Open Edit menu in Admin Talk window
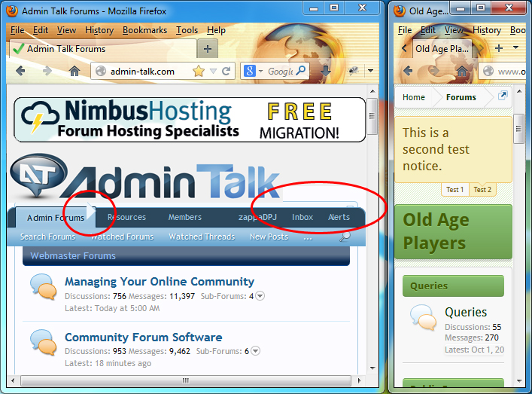The height and width of the screenshot is (394, 532). [x=41, y=30]
